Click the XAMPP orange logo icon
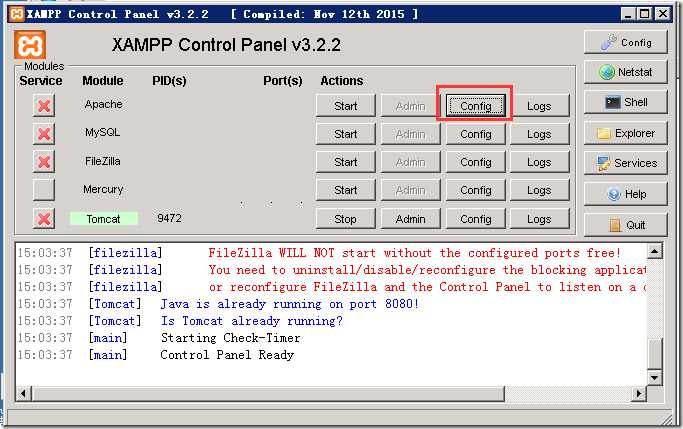Viewport: 683px width, 429px height. [x=30, y=45]
